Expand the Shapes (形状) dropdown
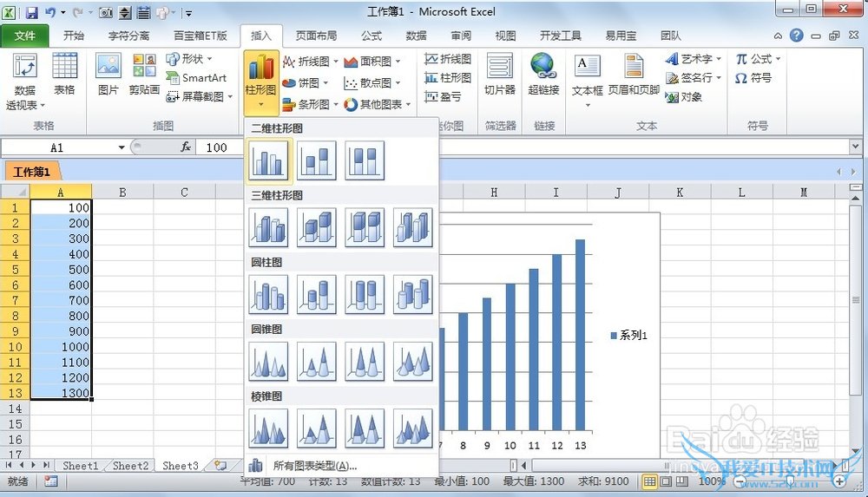 (189, 59)
